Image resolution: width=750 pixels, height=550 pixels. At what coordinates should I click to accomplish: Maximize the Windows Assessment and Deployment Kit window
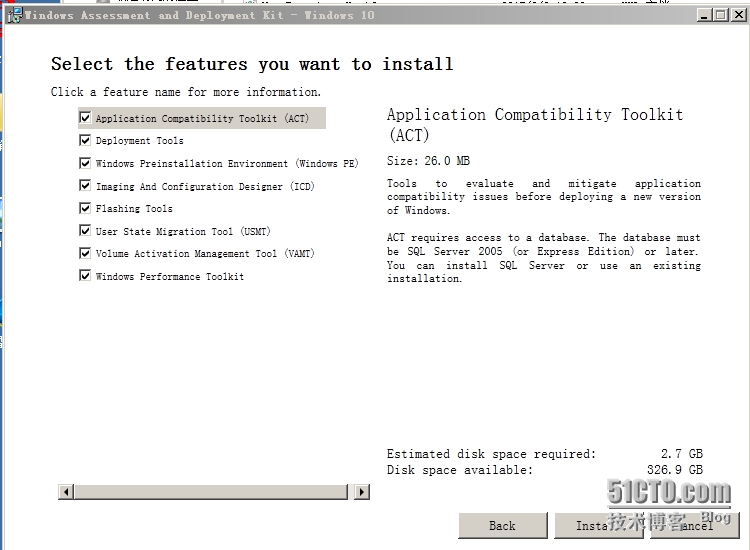pos(720,15)
